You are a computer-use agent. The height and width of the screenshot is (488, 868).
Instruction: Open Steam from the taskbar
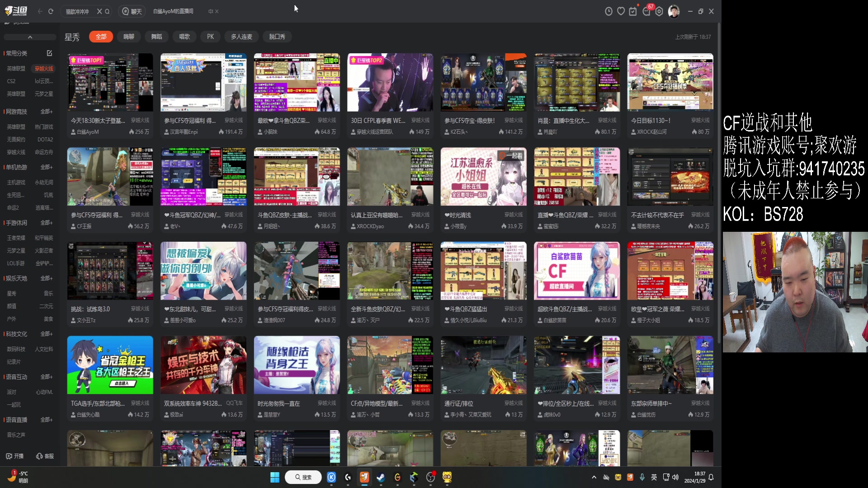pyautogui.click(x=381, y=477)
